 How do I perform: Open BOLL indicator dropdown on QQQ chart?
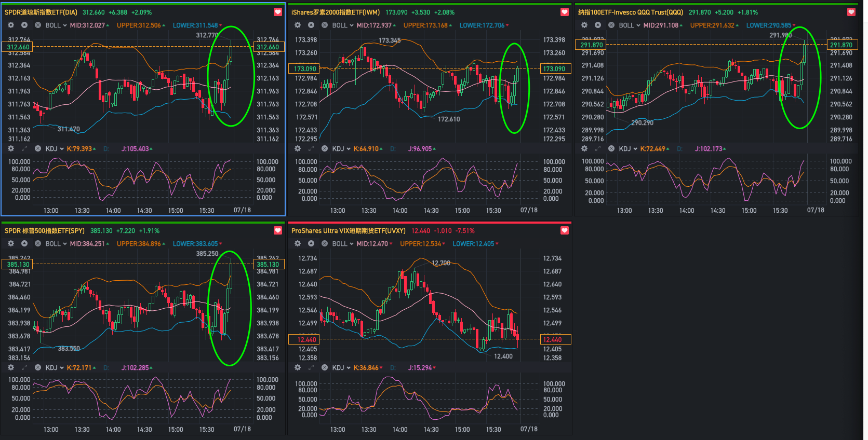(630, 25)
